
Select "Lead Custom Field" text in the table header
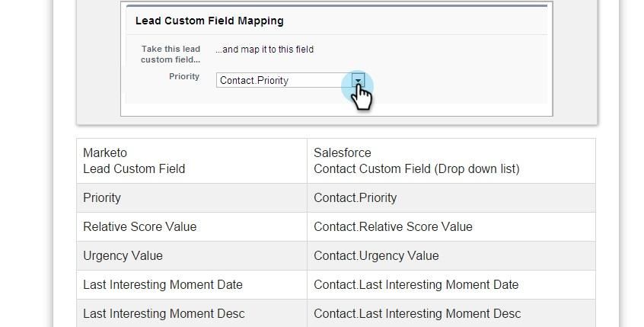click(x=134, y=168)
